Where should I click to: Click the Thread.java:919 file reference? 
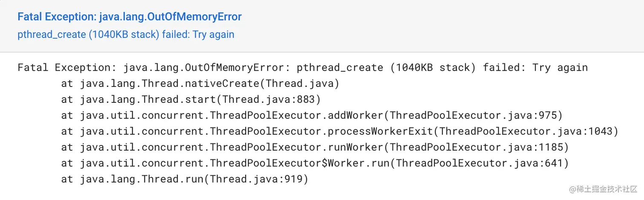click(256, 179)
